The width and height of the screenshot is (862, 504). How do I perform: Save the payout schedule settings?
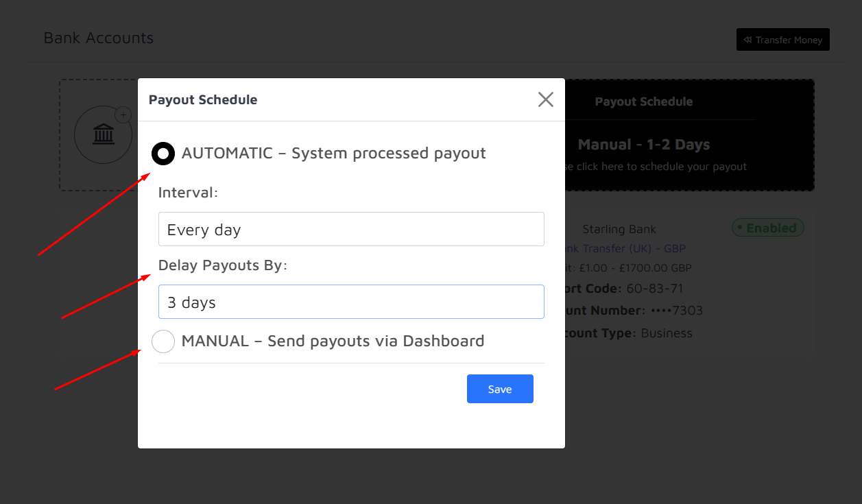pos(500,389)
